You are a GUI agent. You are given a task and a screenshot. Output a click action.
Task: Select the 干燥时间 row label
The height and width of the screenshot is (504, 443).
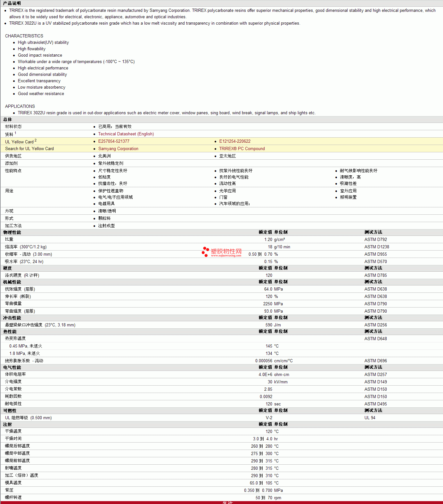point(13,438)
